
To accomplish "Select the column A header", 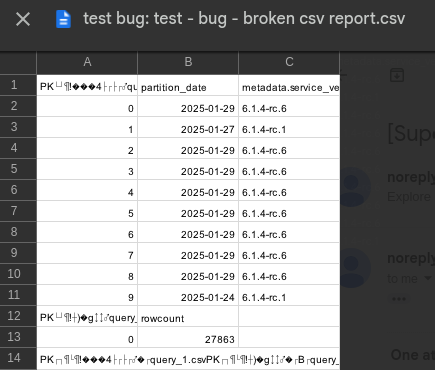I will pyautogui.click(x=87, y=62).
